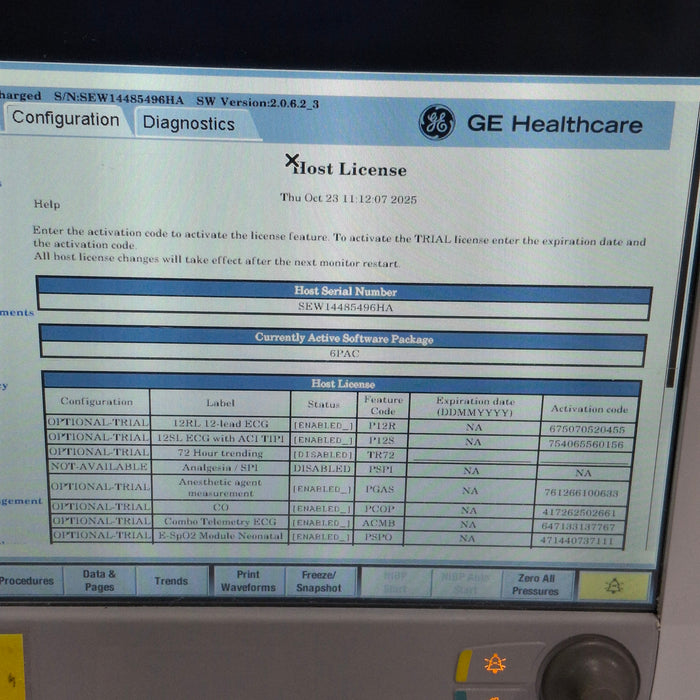700x700 pixels.
Task: Click feature code PCOP
Action: [379, 509]
